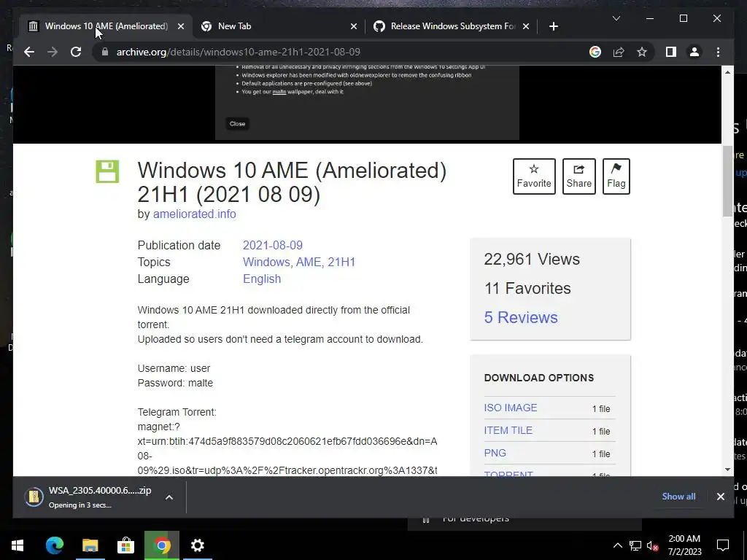747x560 pixels.
Task: Open the downloaded WSA zip file
Action: pos(88,497)
